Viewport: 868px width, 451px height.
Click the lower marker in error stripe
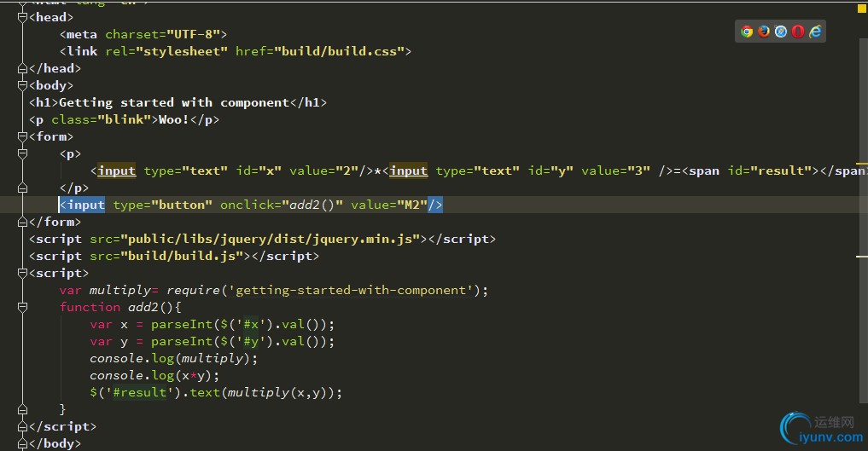(861, 257)
